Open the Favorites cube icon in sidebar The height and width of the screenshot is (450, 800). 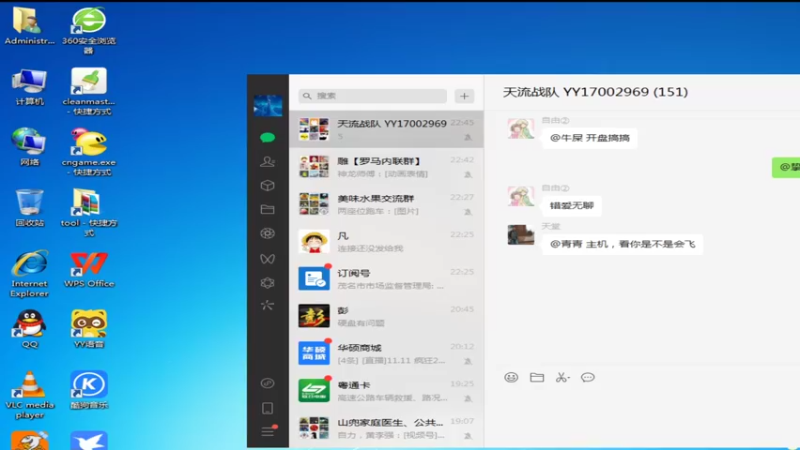pyautogui.click(x=267, y=186)
